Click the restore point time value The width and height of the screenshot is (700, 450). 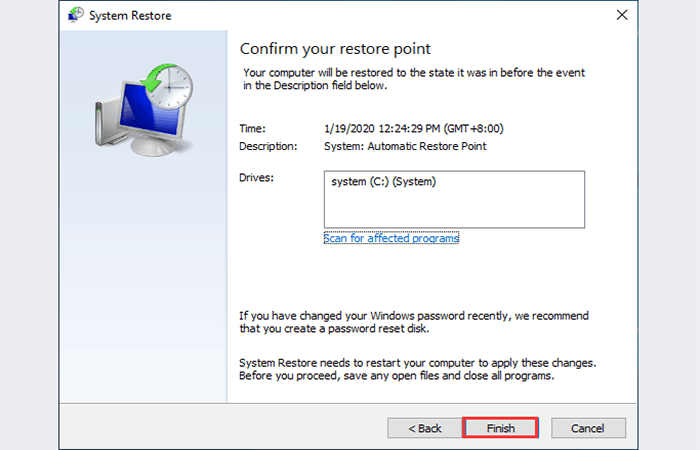click(x=413, y=128)
